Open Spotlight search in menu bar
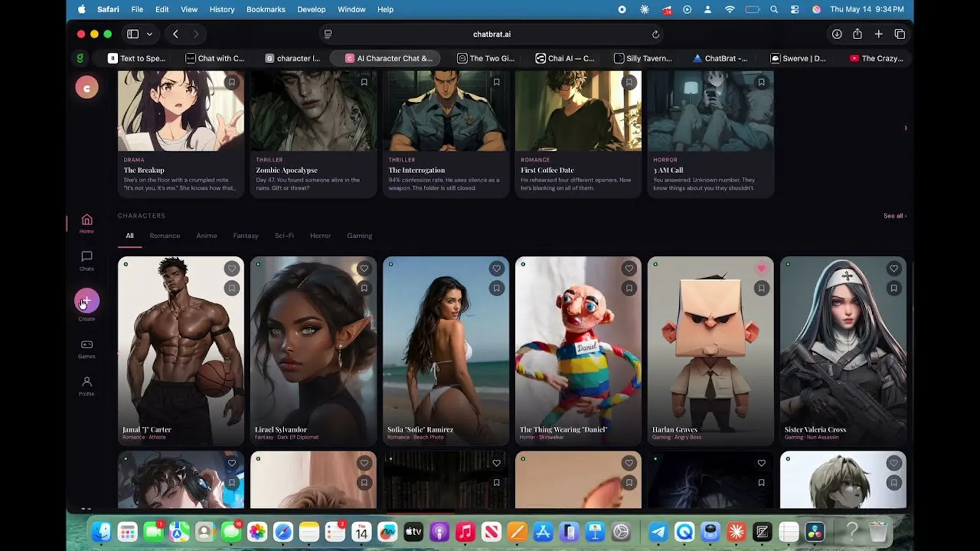Screen dimensions: 980x551 tap(774, 9)
